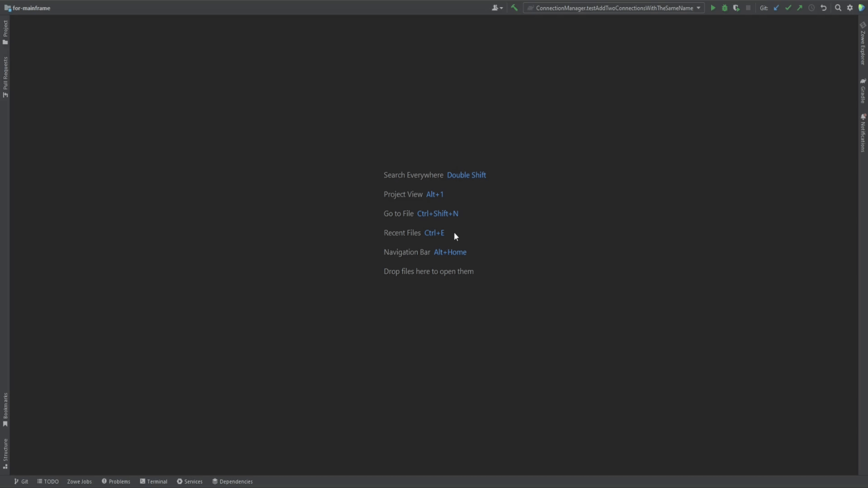
Task: Switch to the Problems tab
Action: (x=116, y=481)
